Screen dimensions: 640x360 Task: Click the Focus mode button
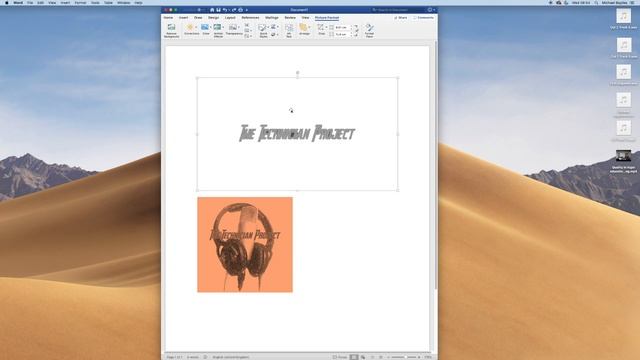point(340,357)
